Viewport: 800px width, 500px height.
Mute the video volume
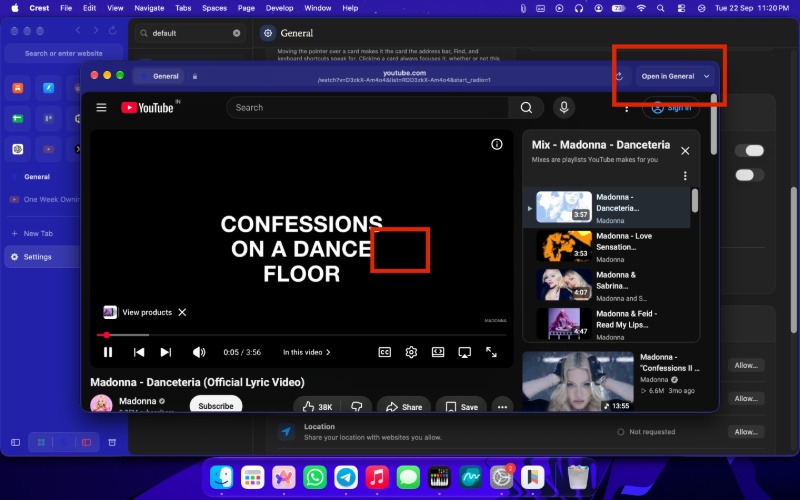pyautogui.click(x=198, y=352)
